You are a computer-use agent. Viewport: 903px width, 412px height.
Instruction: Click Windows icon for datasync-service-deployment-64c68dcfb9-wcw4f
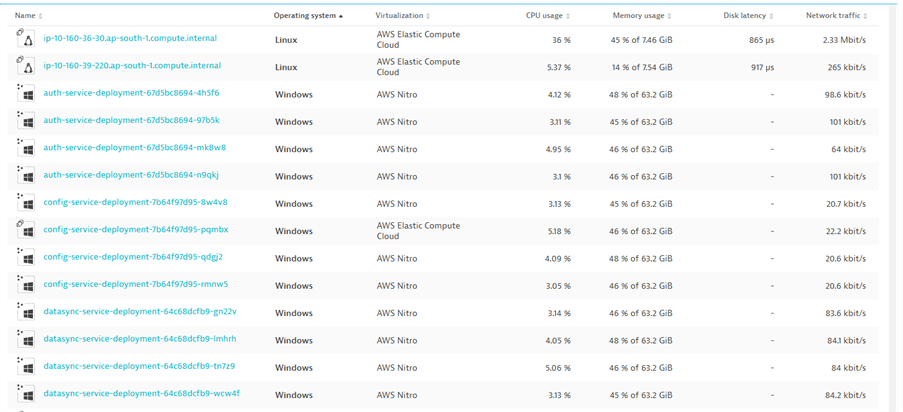point(25,395)
